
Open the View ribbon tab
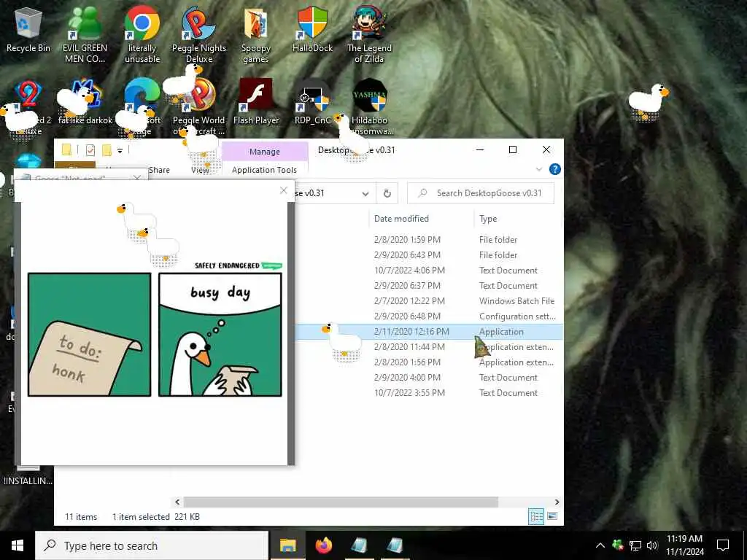pyautogui.click(x=200, y=170)
